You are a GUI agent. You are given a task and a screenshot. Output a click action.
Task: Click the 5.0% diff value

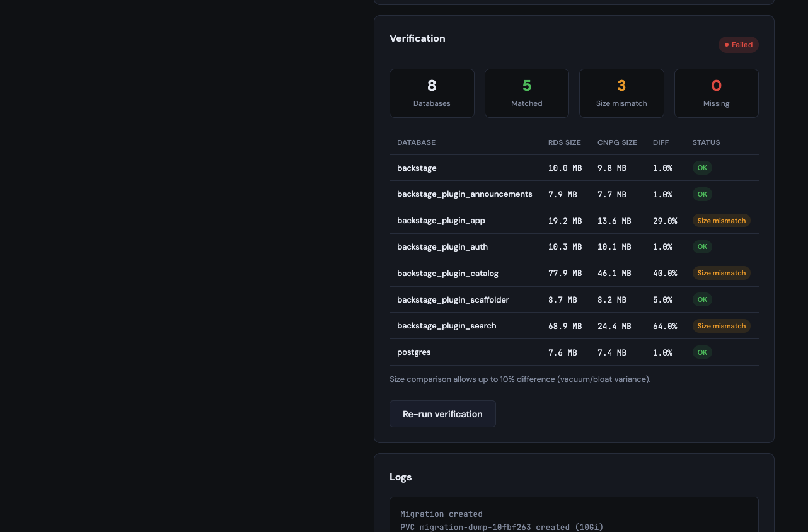[662, 300]
